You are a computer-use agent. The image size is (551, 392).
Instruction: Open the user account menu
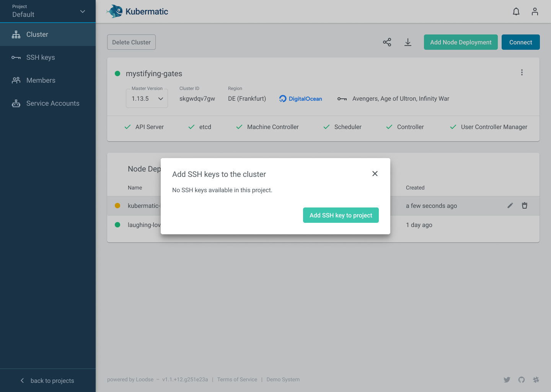click(535, 11)
